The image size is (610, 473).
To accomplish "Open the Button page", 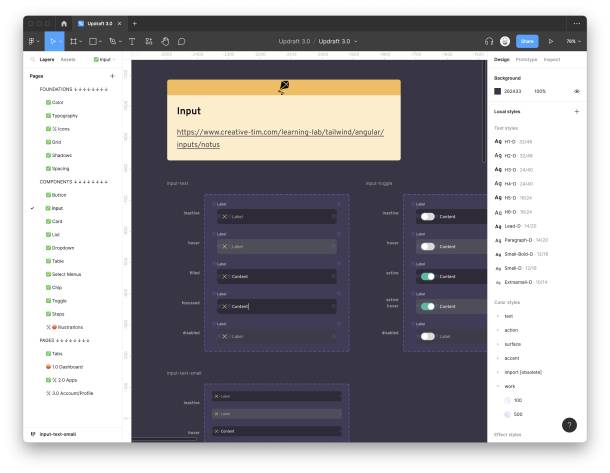I will (59, 195).
